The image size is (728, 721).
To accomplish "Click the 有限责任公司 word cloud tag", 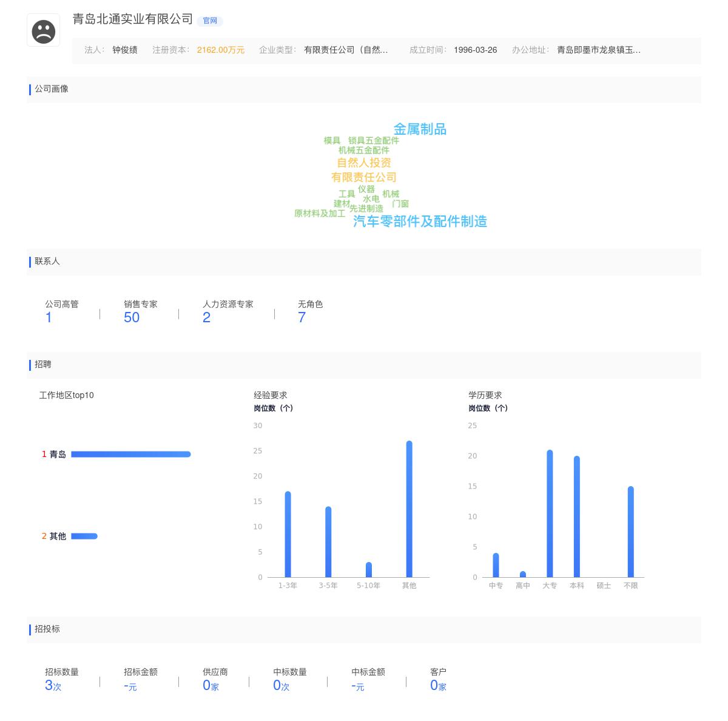I will tap(364, 177).
